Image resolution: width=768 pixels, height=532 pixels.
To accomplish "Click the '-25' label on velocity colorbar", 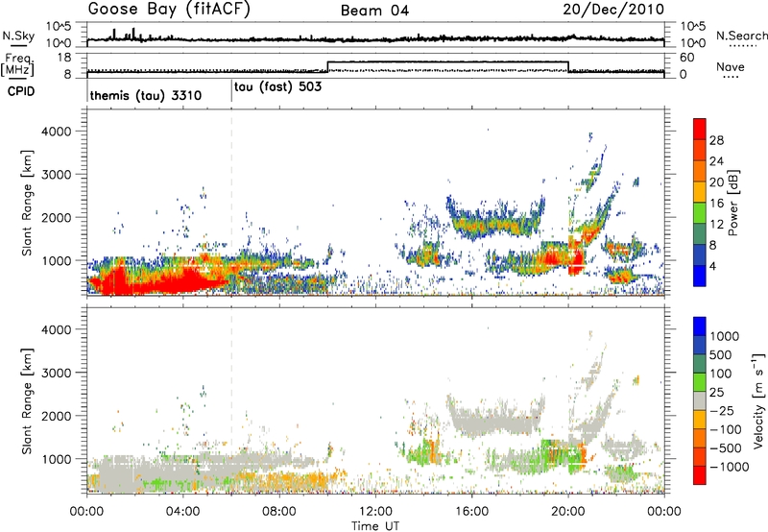I will pos(720,411).
